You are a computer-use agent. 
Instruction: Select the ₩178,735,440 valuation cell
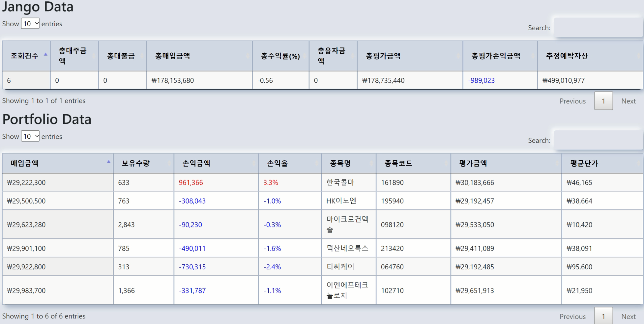410,80
